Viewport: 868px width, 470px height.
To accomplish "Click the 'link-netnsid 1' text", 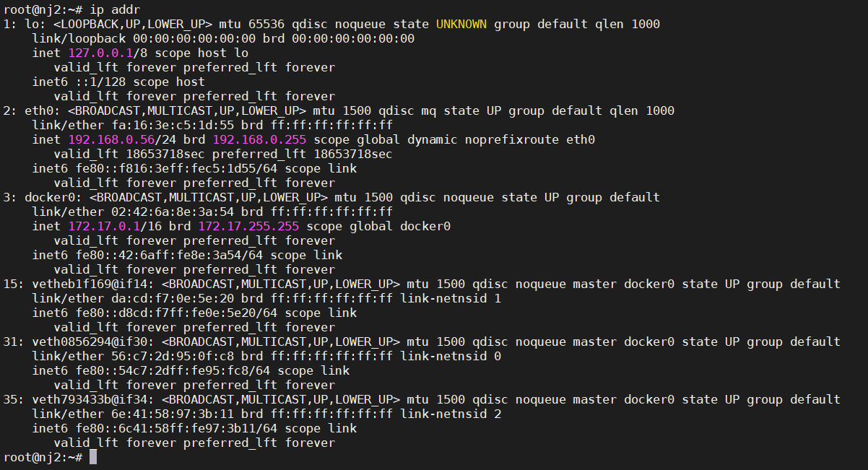I will tap(451, 298).
